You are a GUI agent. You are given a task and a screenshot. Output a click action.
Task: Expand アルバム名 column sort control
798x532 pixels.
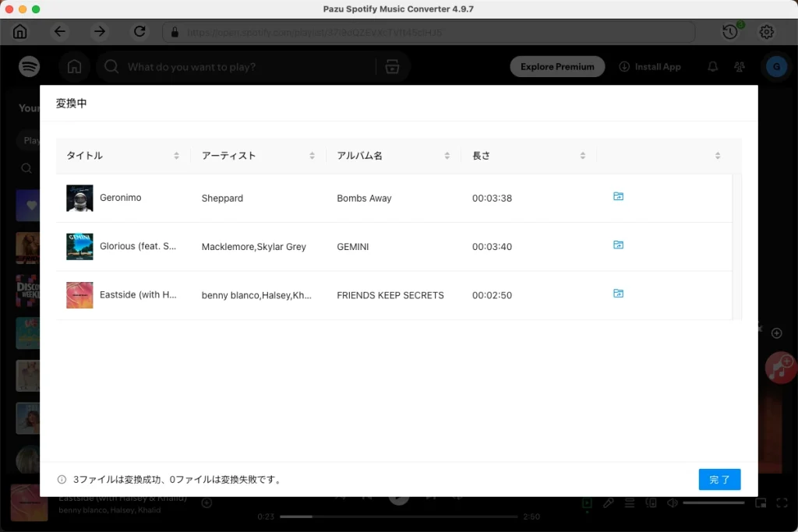click(447, 155)
